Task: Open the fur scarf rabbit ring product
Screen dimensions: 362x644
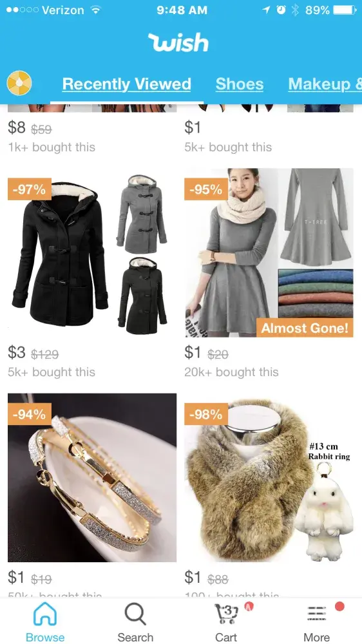Action: (x=269, y=478)
